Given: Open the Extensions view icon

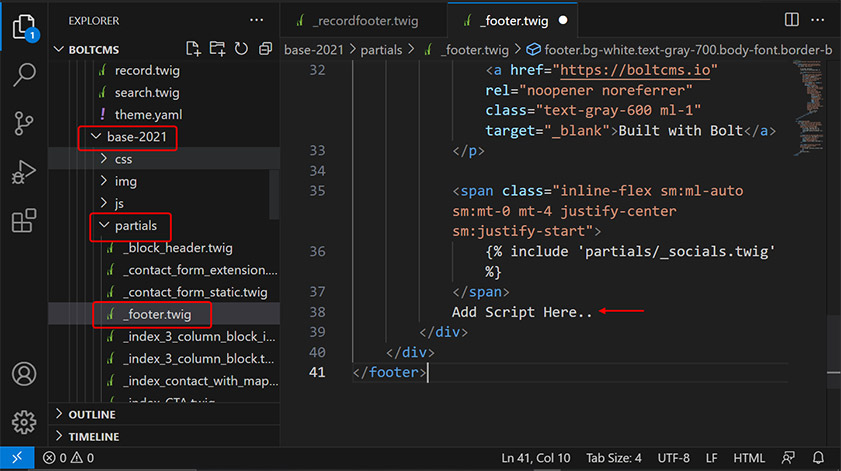Looking at the screenshot, I should 24,220.
